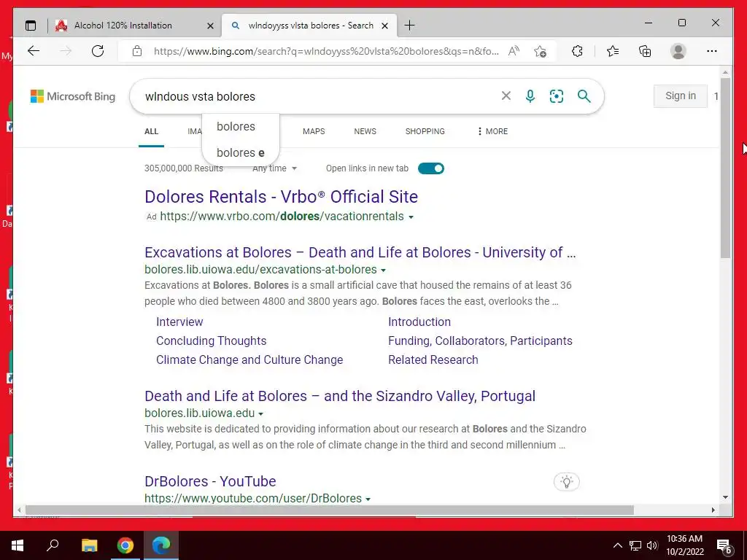Open the MORE search categories menu
Image resolution: width=747 pixels, height=560 pixels.
492,131
